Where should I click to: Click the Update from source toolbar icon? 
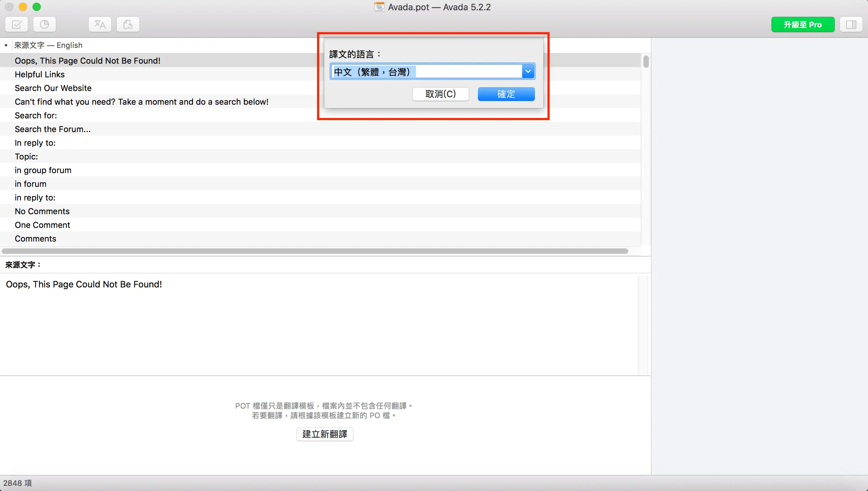[x=128, y=24]
